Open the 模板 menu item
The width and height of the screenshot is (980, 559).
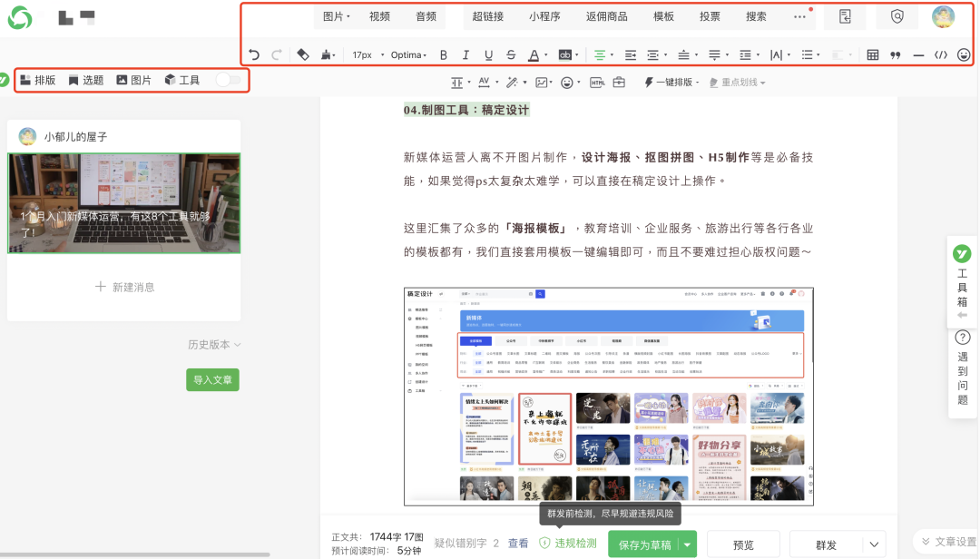coord(663,17)
